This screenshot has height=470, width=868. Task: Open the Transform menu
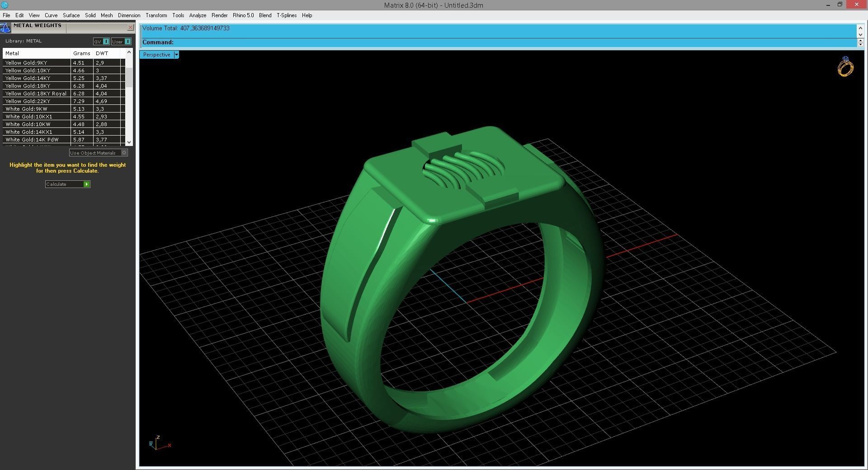point(156,15)
